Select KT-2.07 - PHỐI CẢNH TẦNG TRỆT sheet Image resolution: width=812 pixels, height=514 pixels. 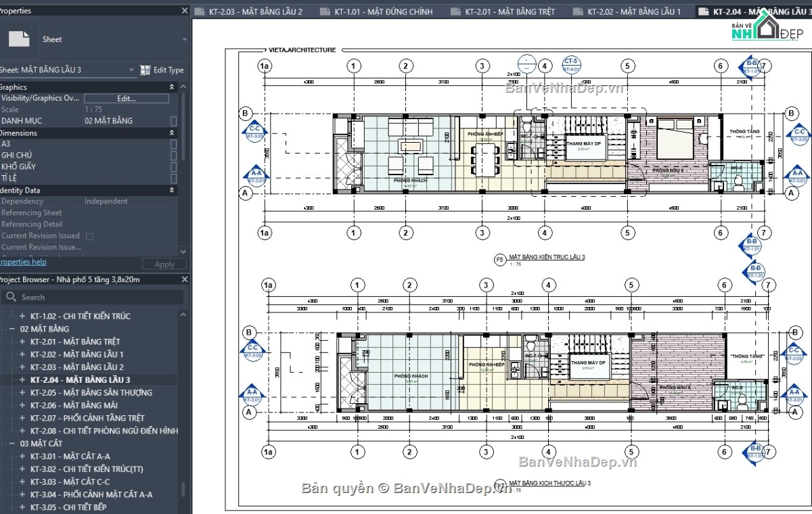[87, 418]
